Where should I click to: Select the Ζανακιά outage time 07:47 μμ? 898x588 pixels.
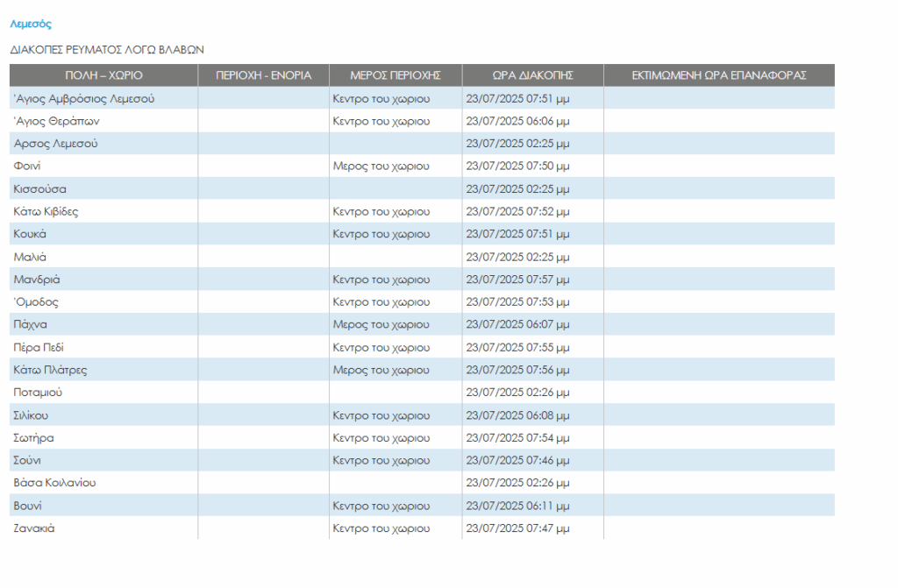[x=517, y=529]
